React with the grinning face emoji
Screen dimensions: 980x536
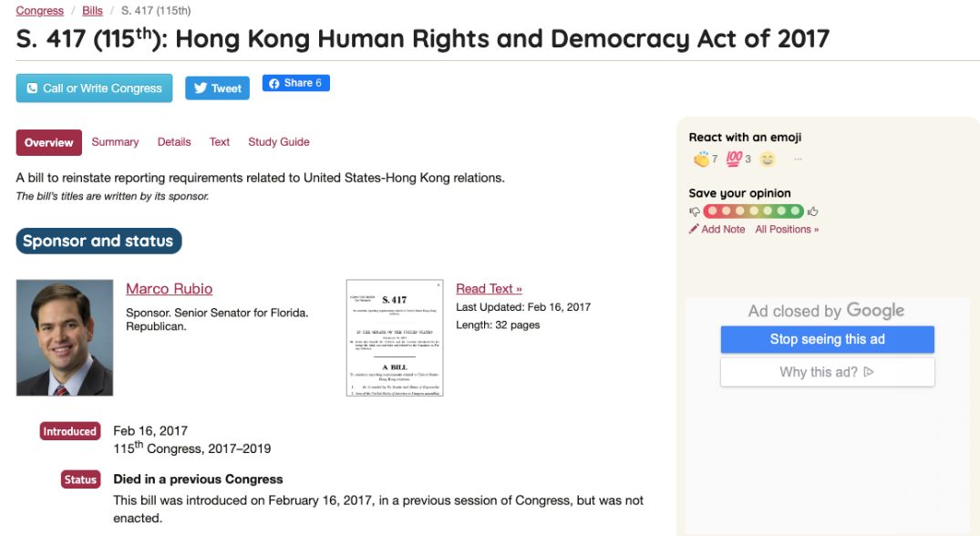click(768, 160)
